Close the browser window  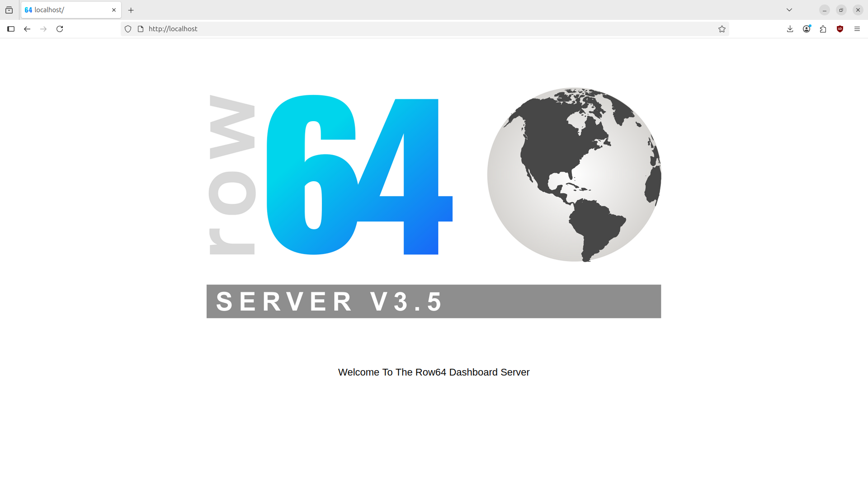pos(858,10)
